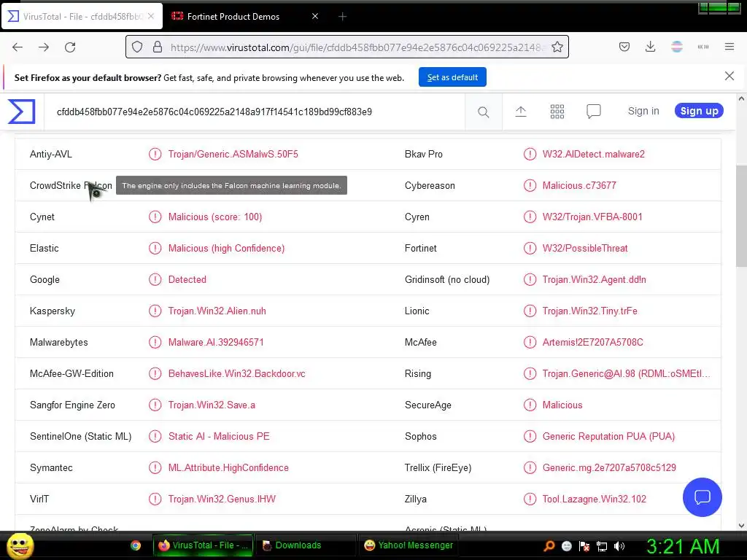
Task: Go back with the browser back arrow
Action: (x=18, y=47)
